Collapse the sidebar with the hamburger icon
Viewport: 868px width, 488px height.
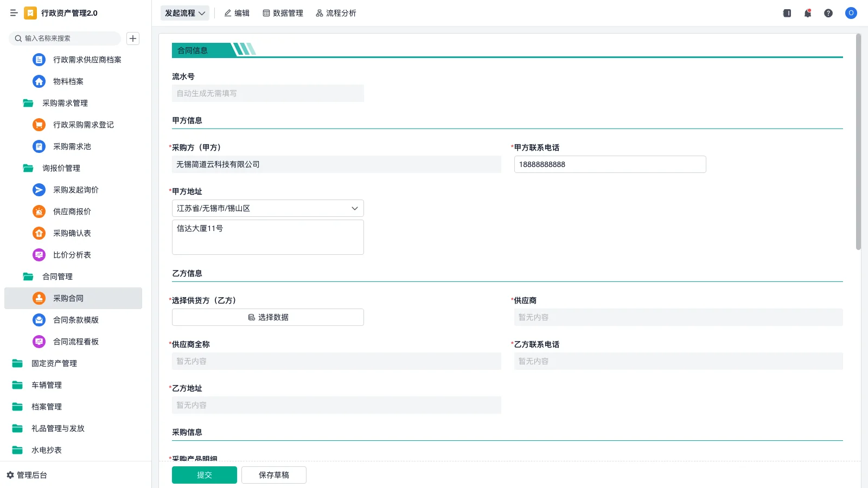(14, 13)
